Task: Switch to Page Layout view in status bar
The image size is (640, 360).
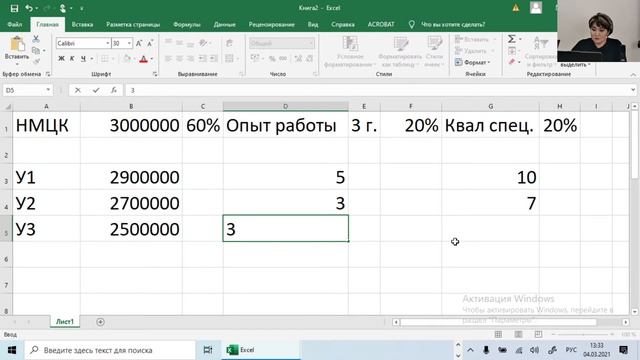Action: click(x=518, y=334)
